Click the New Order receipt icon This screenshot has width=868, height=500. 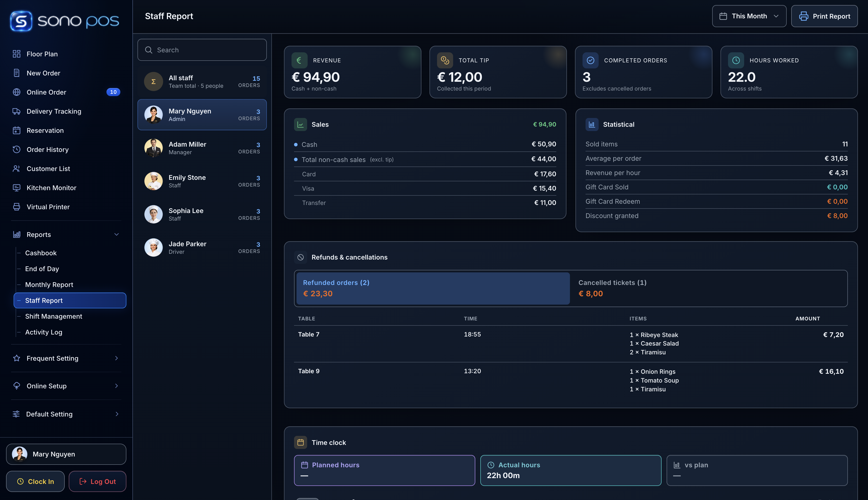pyautogui.click(x=17, y=73)
